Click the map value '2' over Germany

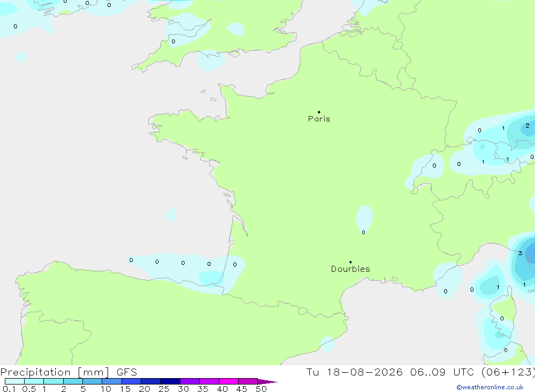(x=528, y=126)
